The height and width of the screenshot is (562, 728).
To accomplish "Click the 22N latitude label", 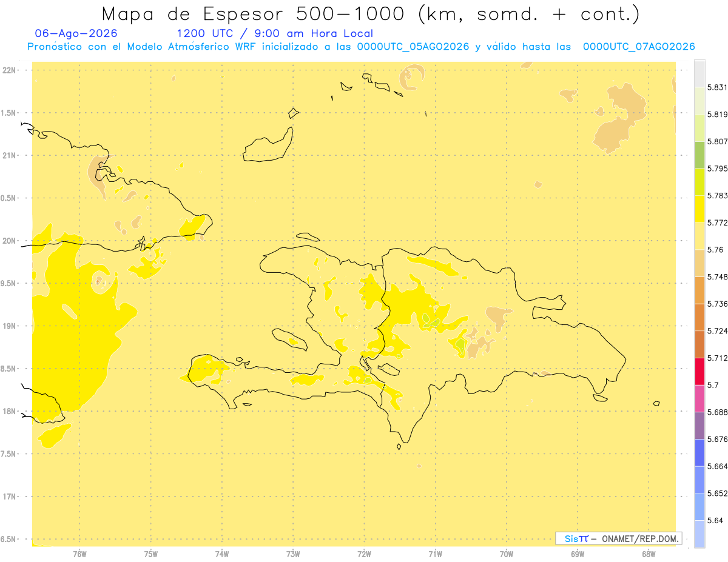I will tap(10, 70).
